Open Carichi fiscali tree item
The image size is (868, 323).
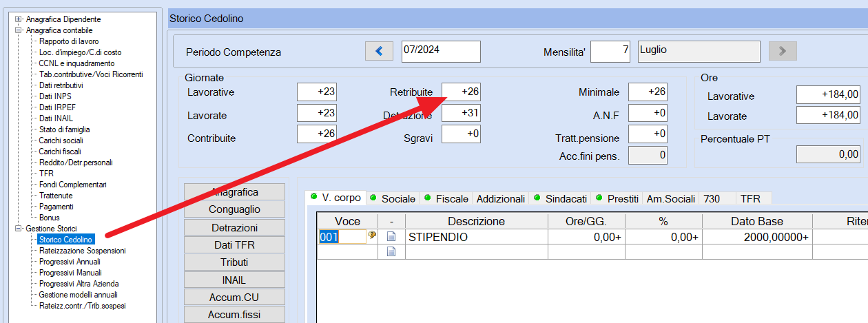(x=60, y=152)
